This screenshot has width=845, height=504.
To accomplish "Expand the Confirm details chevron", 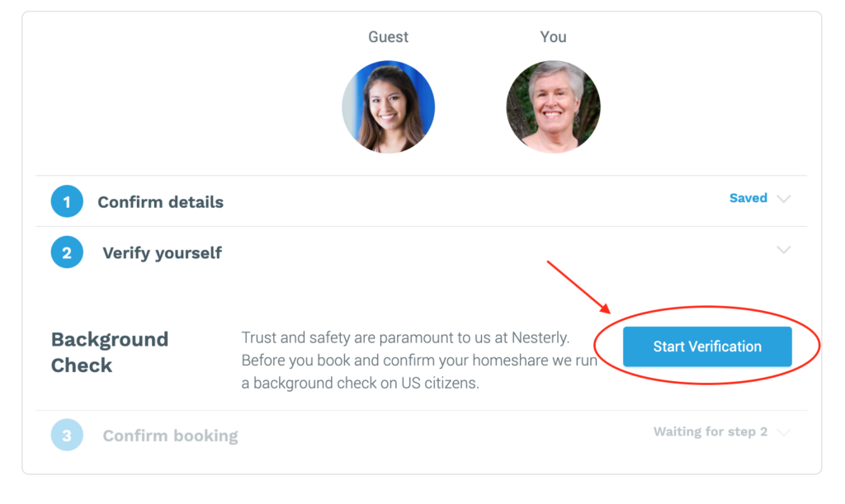I will point(784,199).
